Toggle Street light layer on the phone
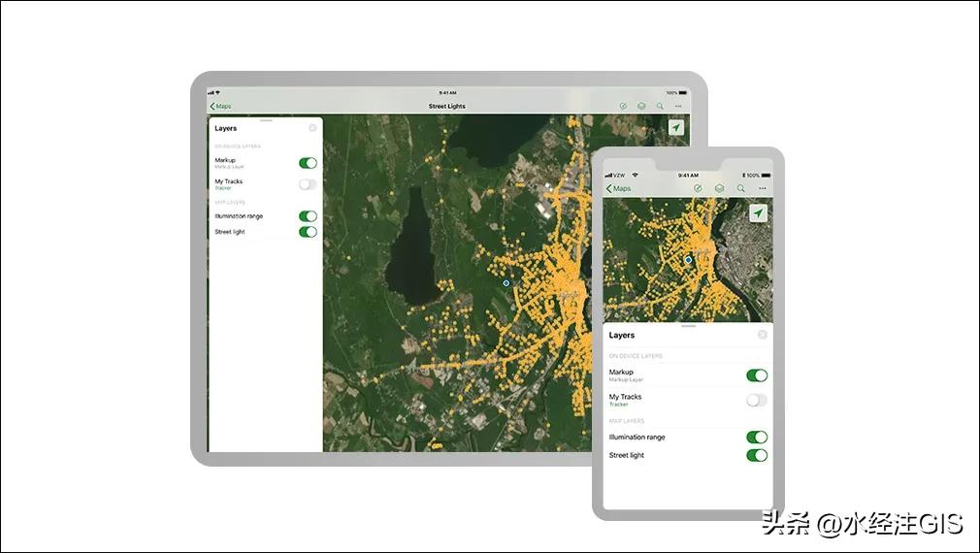Screen dimensions: 980x553 pos(756,455)
